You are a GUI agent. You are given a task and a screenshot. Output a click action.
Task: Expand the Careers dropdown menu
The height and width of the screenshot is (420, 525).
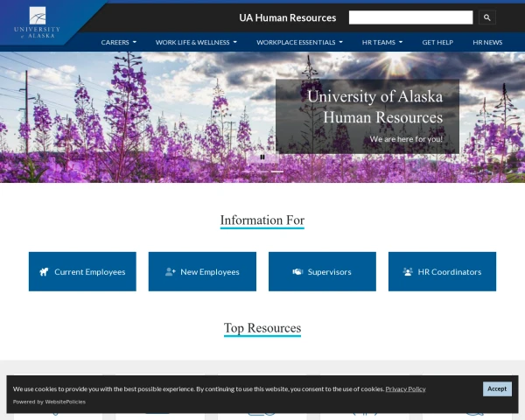(x=119, y=42)
